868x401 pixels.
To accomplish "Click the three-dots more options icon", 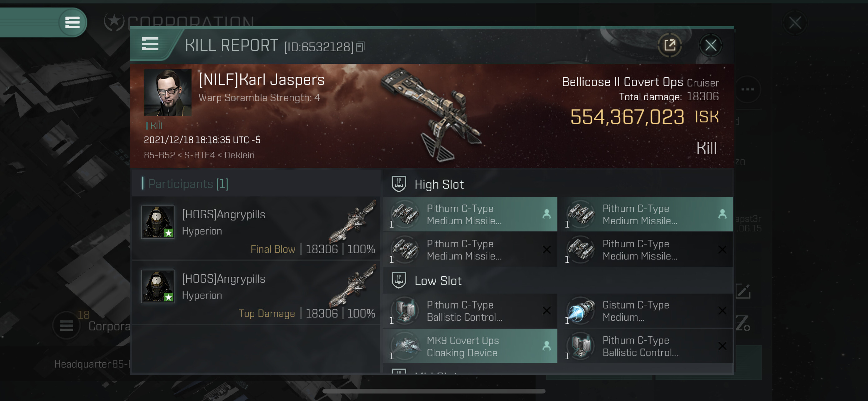I will 747,89.
